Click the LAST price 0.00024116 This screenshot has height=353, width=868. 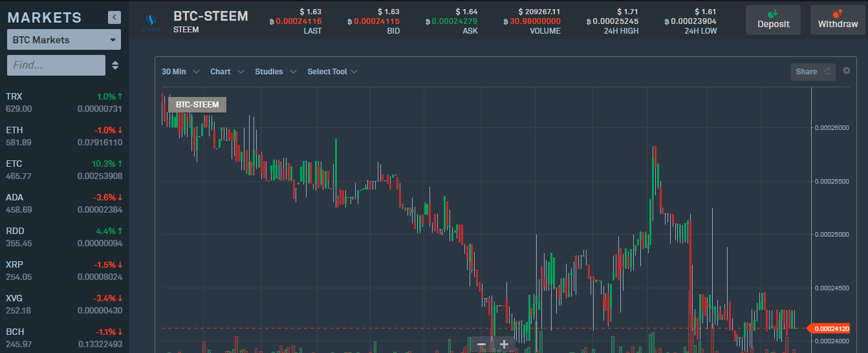click(298, 21)
